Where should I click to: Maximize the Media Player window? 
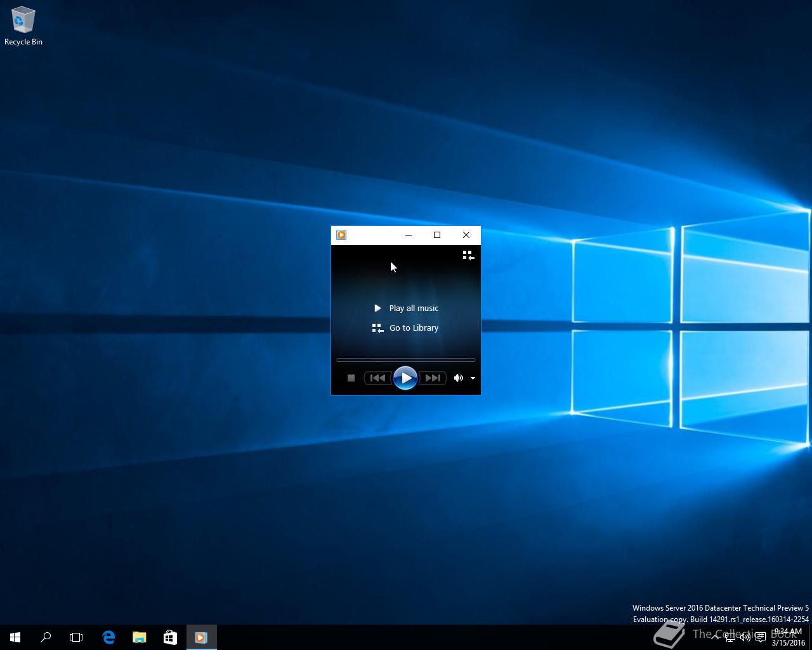[437, 235]
